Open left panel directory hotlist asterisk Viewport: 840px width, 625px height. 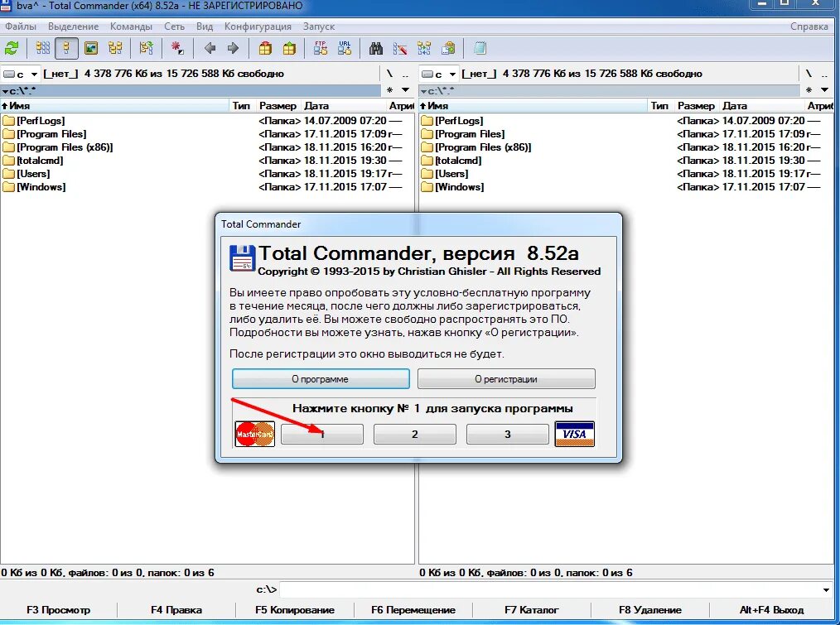(390, 90)
